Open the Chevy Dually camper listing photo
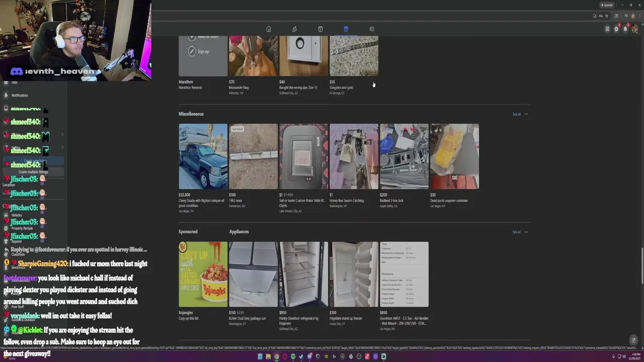This screenshot has width=644, height=362. point(203,156)
